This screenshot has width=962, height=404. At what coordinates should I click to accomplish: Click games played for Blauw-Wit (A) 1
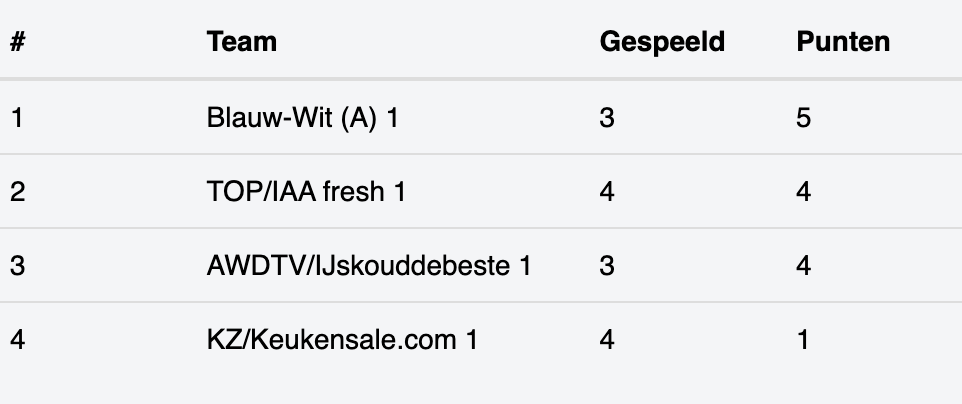(x=607, y=117)
